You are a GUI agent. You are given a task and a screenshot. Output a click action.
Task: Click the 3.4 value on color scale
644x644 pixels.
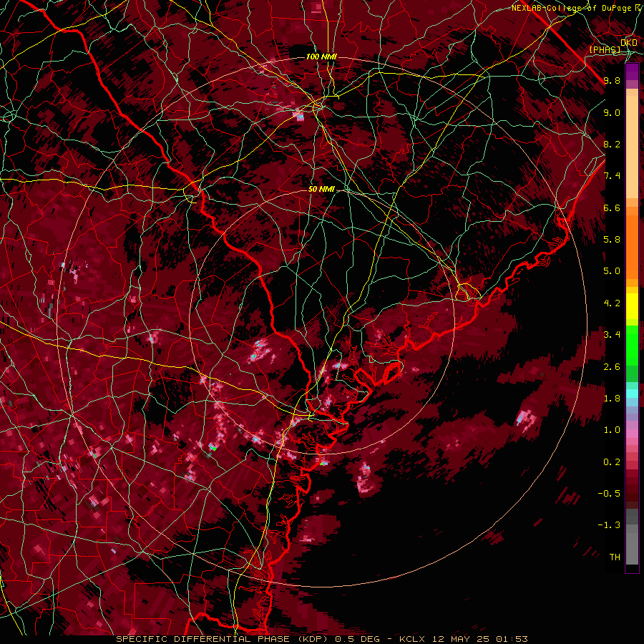tap(612, 335)
